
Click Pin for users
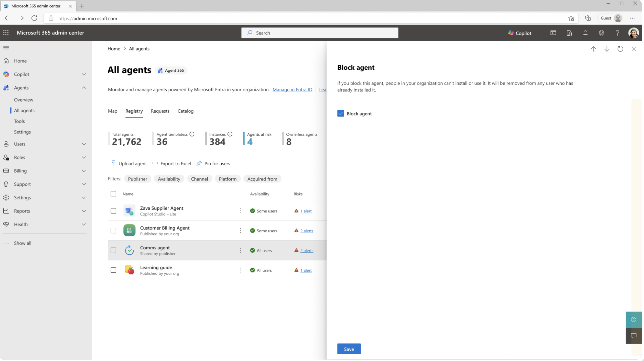pyautogui.click(x=214, y=164)
